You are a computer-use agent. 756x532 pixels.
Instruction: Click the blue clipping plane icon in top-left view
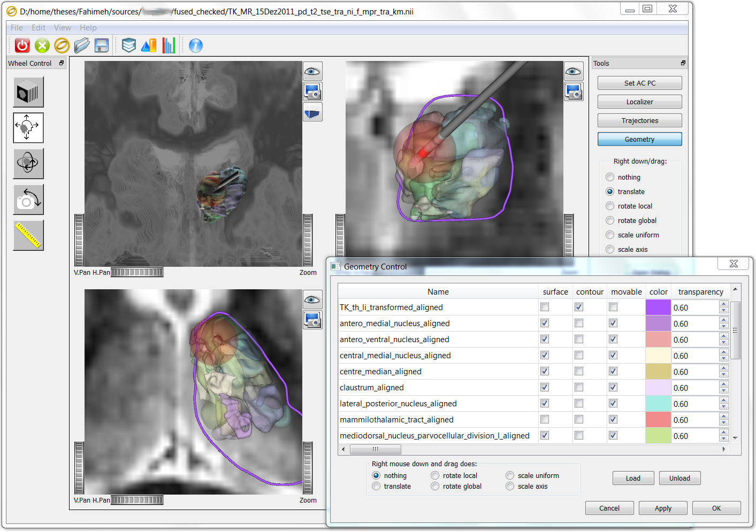(312, 112)
